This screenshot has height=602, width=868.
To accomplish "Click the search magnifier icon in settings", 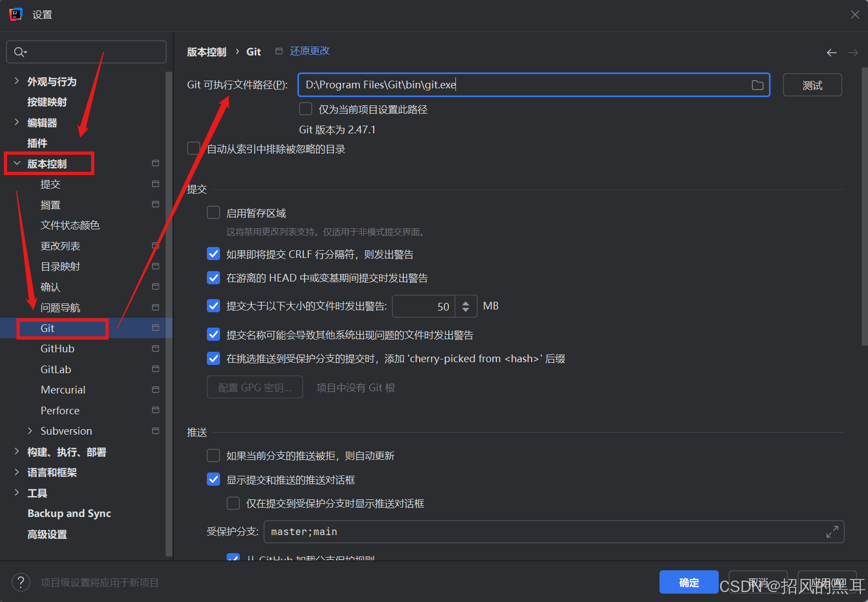I will point(20,52).
